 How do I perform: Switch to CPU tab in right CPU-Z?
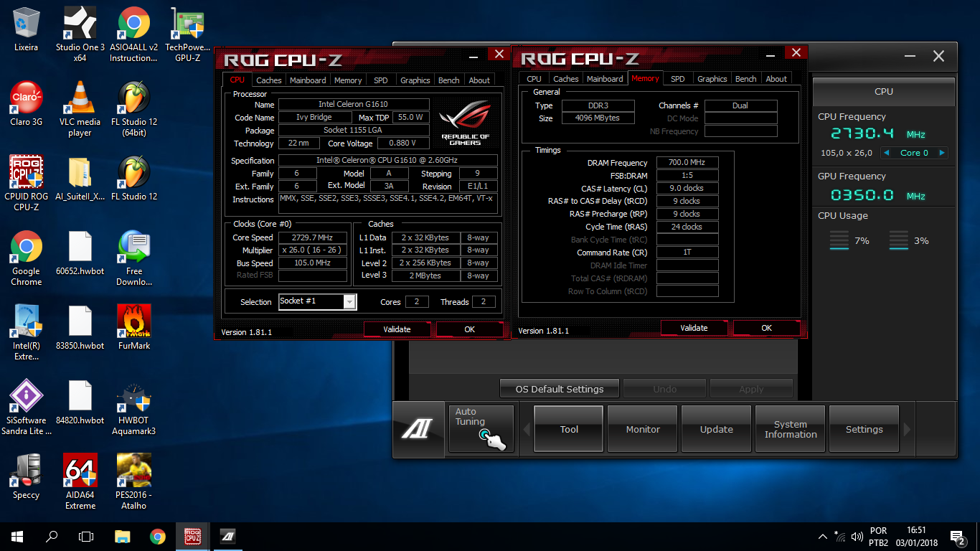[534, 79]
